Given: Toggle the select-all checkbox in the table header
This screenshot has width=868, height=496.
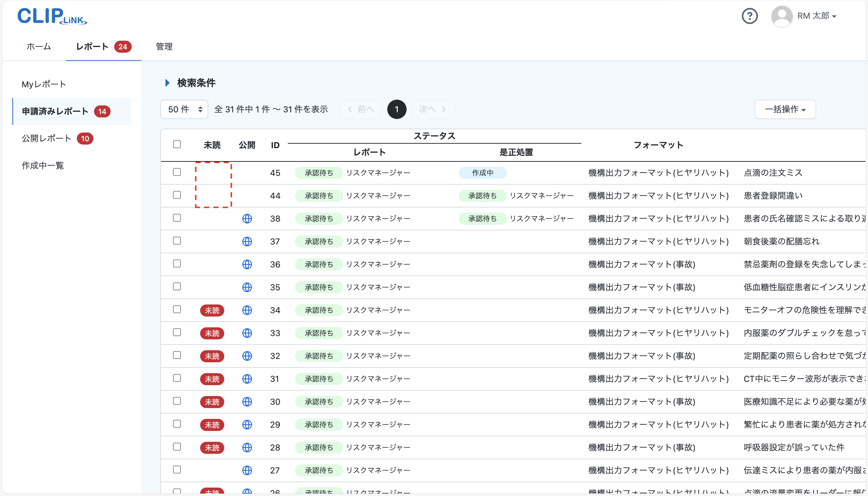Looking at the screenshot, I should [x=177, y=144].
